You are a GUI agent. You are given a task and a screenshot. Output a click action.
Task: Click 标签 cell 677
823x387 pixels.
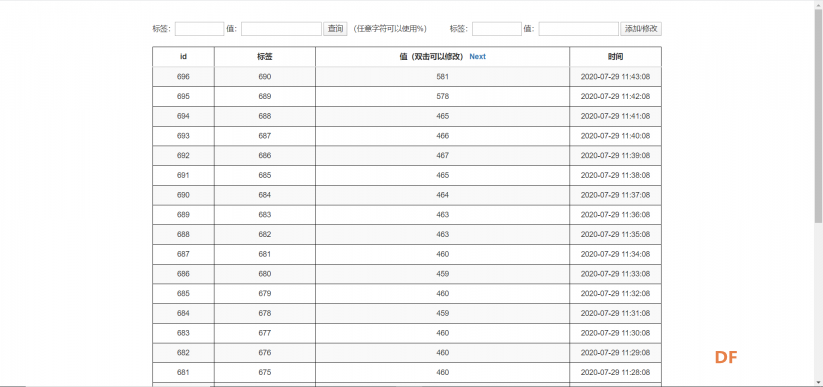pyautogui.click(x=265, y=333)
